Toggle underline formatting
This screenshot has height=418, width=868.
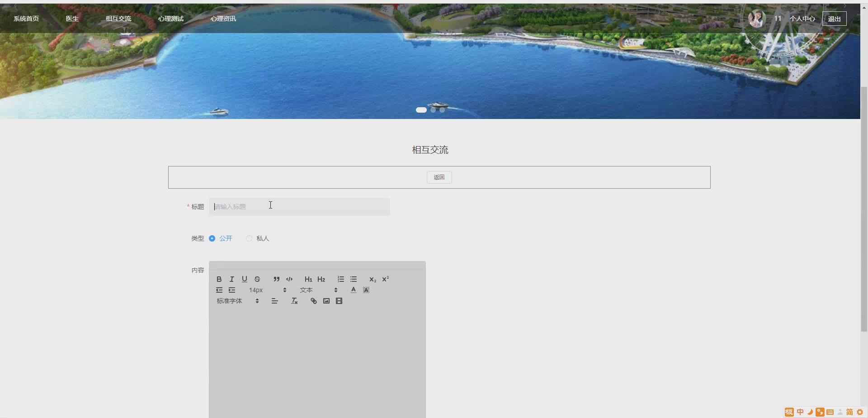[x=244, y=279]
